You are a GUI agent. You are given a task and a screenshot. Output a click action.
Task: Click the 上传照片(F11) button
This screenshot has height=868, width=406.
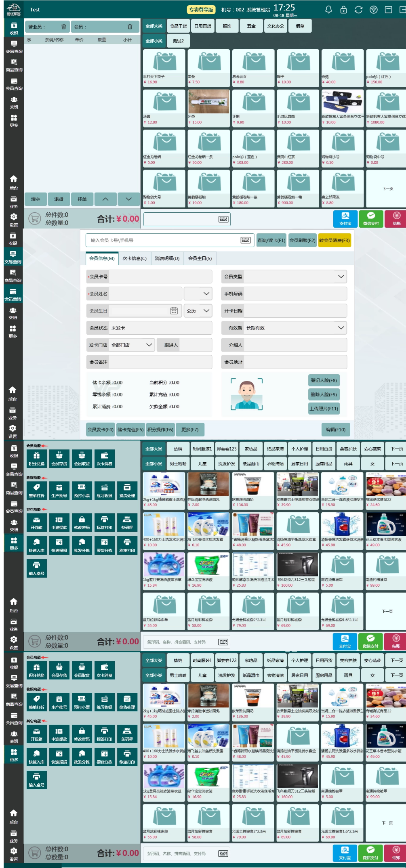click(324, 409)
